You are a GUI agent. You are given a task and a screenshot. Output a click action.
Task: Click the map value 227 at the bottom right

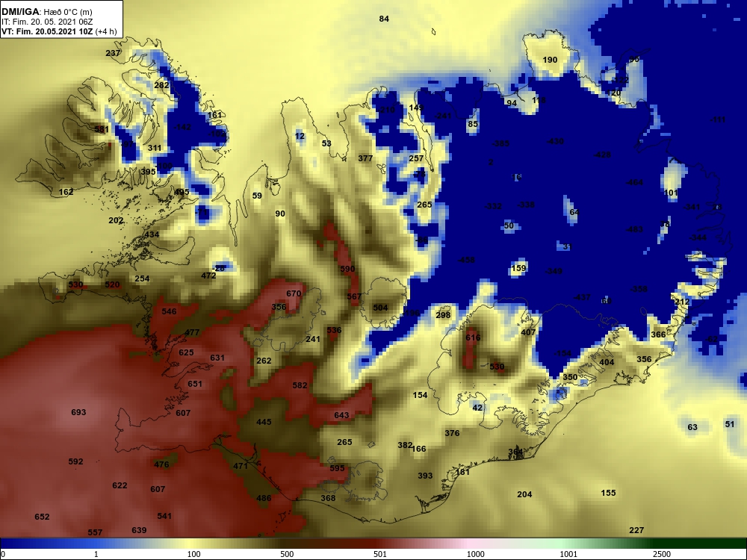(x=636, y=529)
